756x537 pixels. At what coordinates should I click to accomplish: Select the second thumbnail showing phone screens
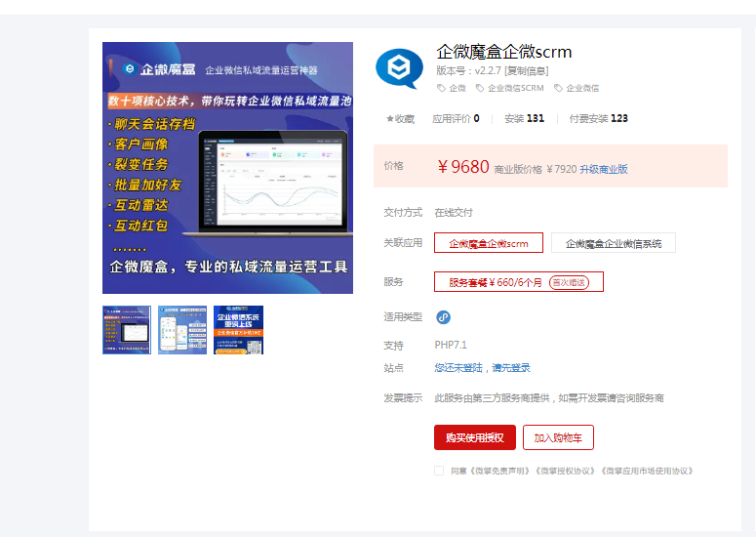pyautogui.click(x=182, y=330)
